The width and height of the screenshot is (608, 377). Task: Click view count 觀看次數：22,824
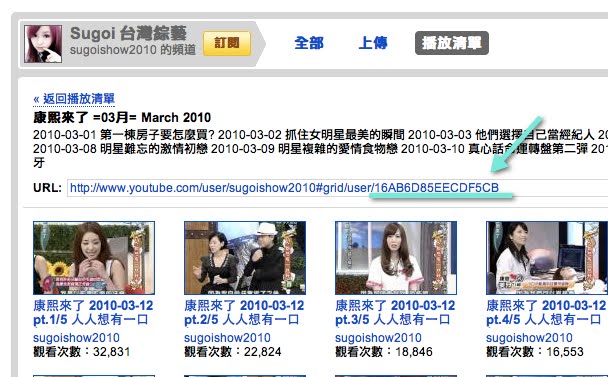(x=232, y=352)
